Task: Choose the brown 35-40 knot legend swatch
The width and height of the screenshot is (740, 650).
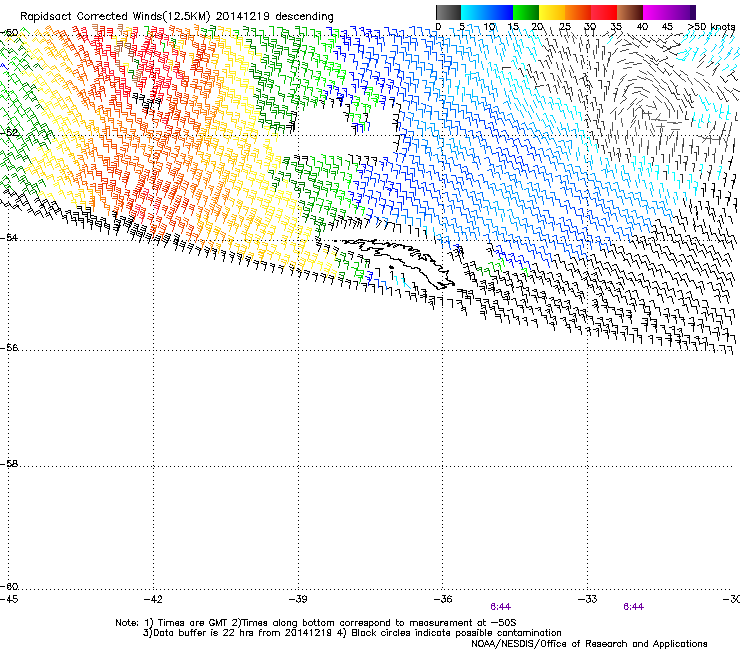Action: [x=630, y=12]
